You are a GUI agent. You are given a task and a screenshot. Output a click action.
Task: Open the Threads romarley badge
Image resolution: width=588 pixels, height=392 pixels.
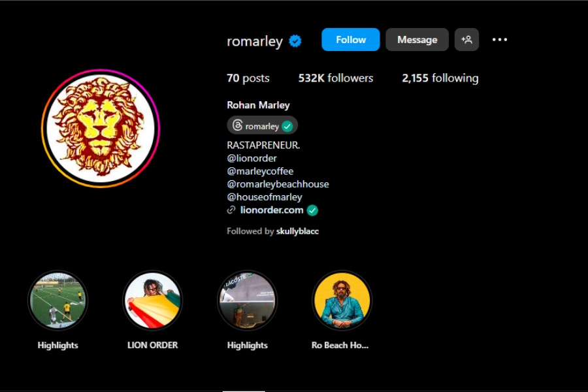click(262, 125)
